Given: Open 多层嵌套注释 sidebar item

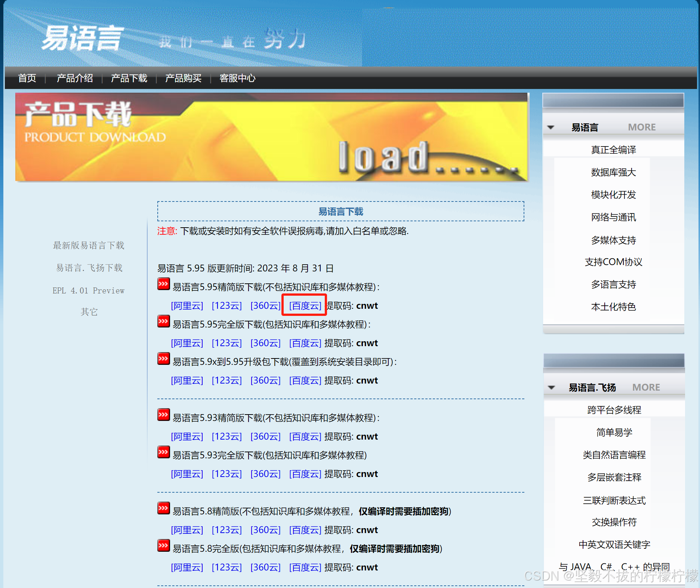Looking at the screenshot, I should click(614, 477).
